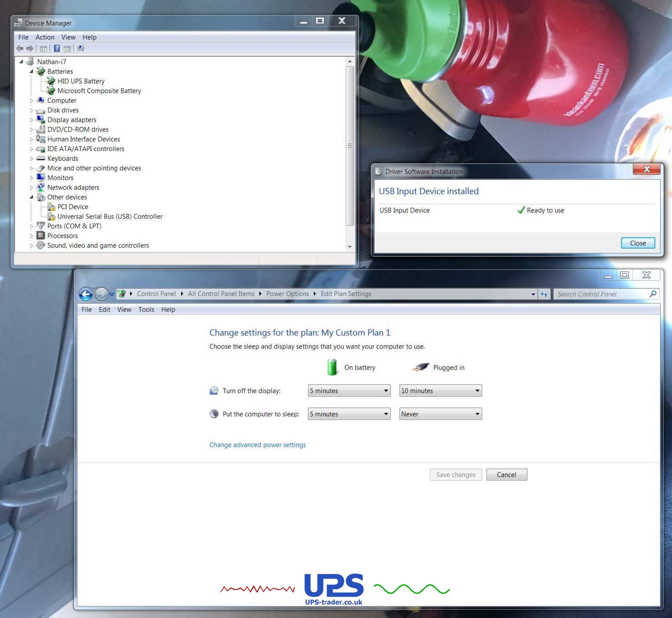The height and width of the screenshot is (618, 672).
Task: Click Close in Driver Software Installation dialog
Action: [x=638, y=243]
